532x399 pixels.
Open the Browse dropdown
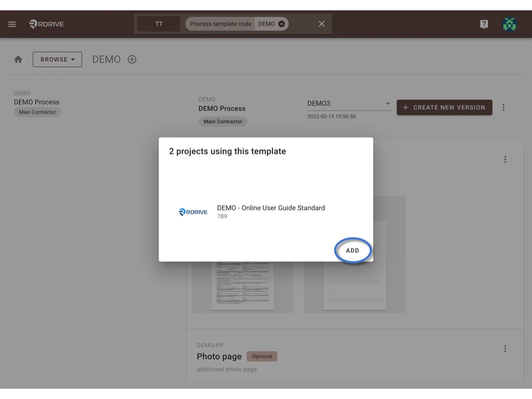click(x=57, y=59)
